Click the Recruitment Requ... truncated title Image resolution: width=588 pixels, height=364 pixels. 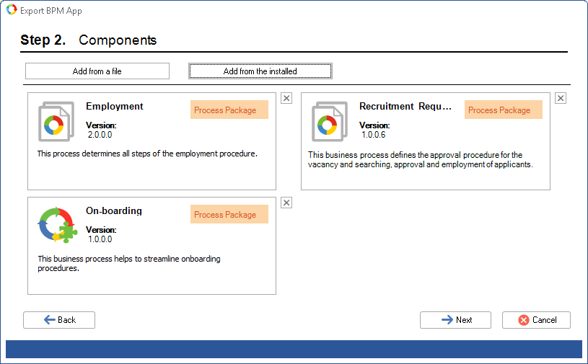coord(405,107)
